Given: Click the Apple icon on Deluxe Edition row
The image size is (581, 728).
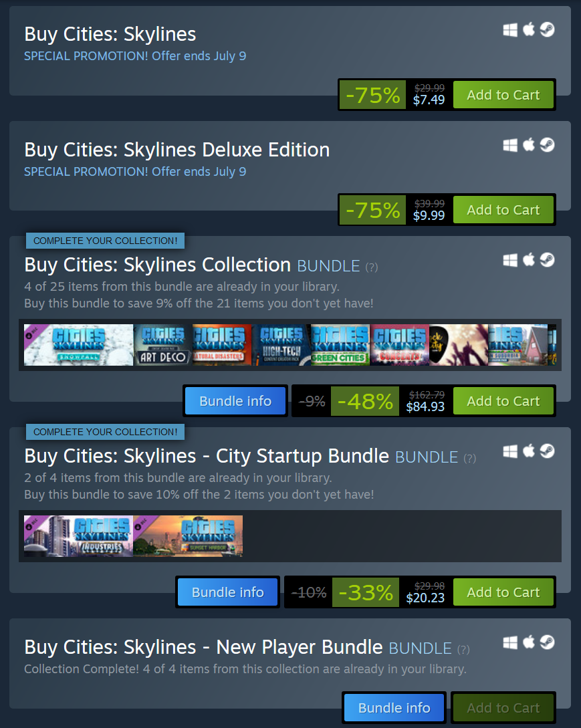Looking at the screenshot, I should tap(529, 145).
